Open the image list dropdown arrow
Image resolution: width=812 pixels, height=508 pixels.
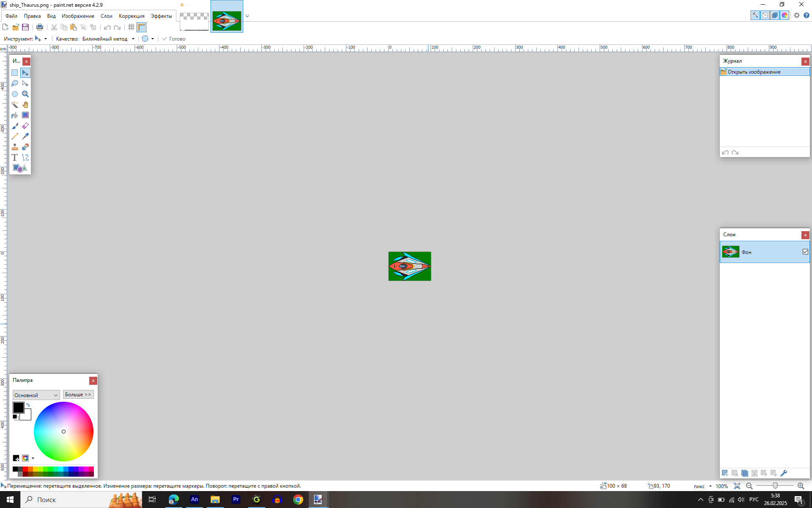[x=247, y=16]
